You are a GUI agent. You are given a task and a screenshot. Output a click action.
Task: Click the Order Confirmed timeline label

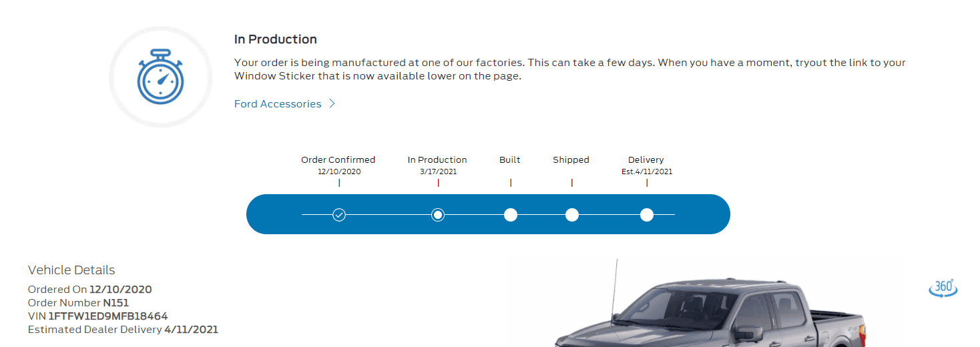[x=338, y=160]
